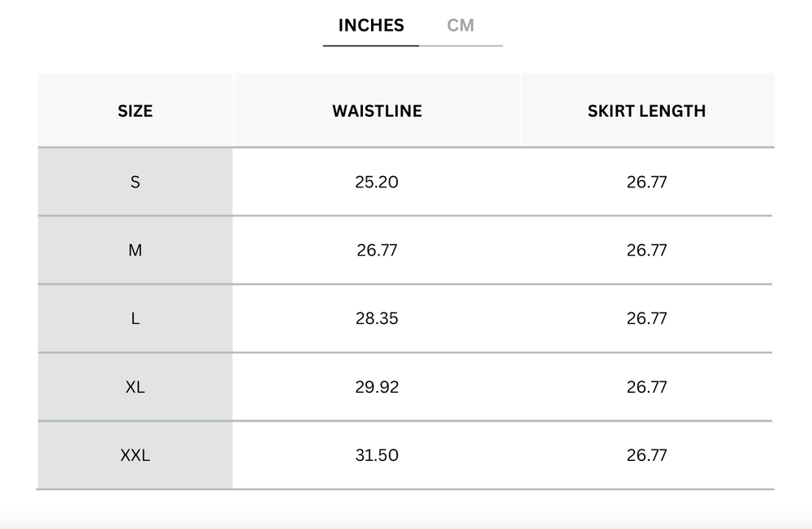
Task: Click the SKIRT LENGTH column header
Action: click(x=646, y=111)
